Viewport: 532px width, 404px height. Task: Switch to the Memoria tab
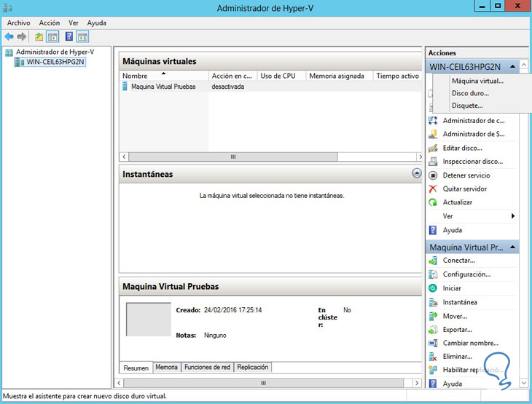(x=167, y=367)
